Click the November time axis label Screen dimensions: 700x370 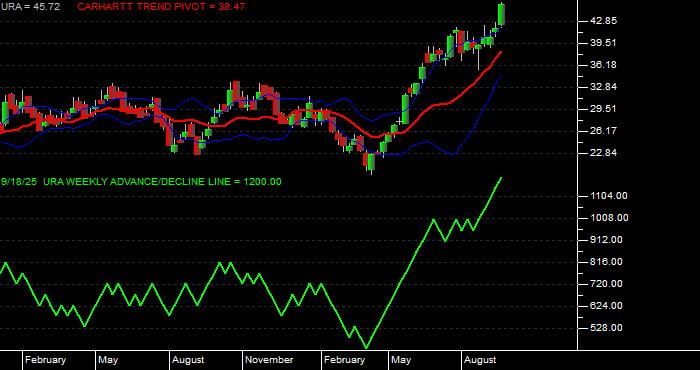[270, 360]
